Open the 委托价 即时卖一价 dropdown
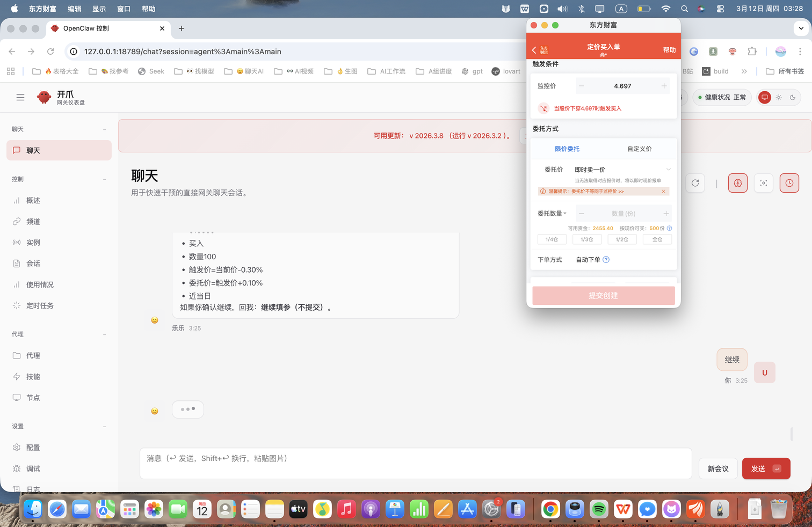 [x=622, y=170]
